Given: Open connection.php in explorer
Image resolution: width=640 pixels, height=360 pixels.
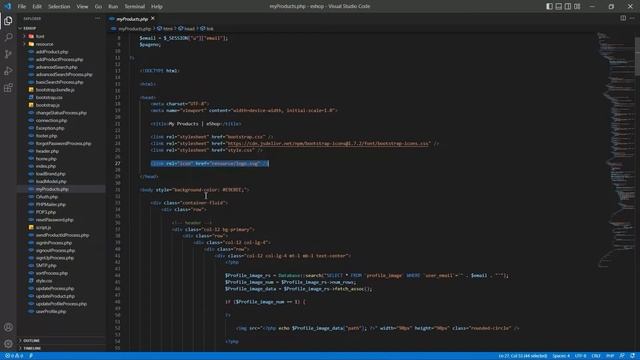Looking at the screenshot, I should (51, 120).
